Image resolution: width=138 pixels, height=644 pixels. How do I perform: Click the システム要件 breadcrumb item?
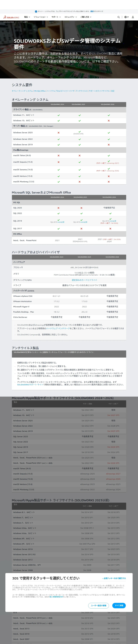pos(23,22)
